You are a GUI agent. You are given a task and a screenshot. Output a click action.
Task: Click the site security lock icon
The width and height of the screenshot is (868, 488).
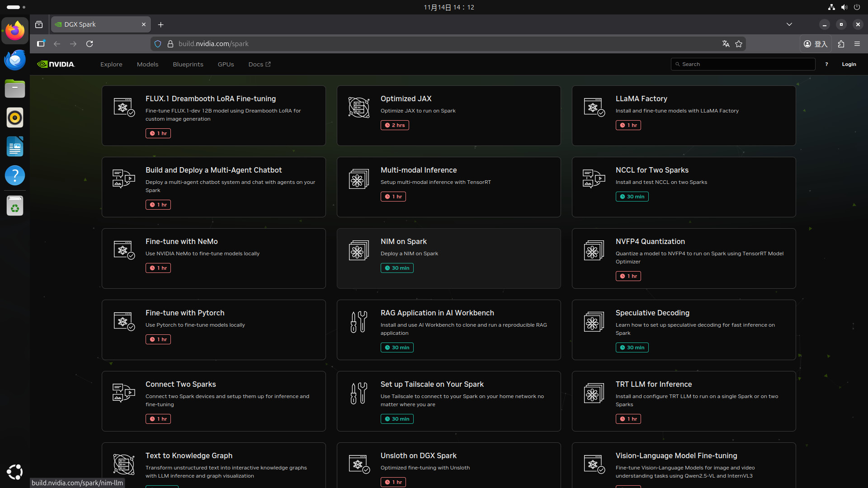(x=170, y=44)
